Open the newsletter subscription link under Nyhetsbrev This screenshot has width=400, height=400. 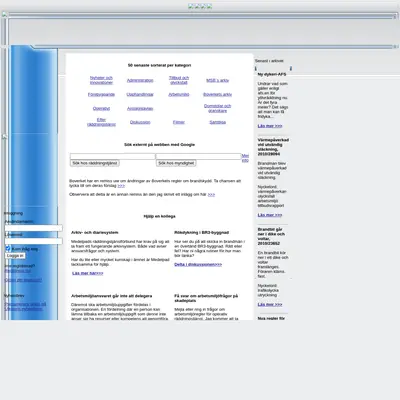pos(25,306)
